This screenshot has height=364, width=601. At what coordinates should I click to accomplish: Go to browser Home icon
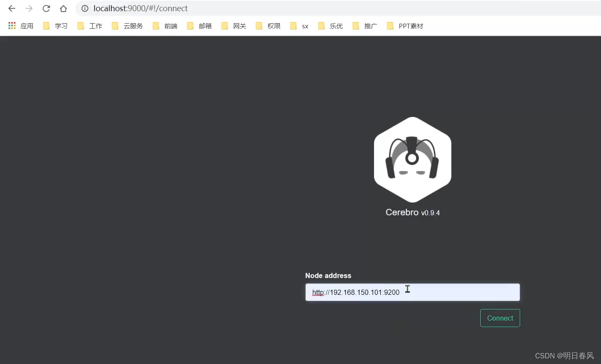click(x=63, y=9)
